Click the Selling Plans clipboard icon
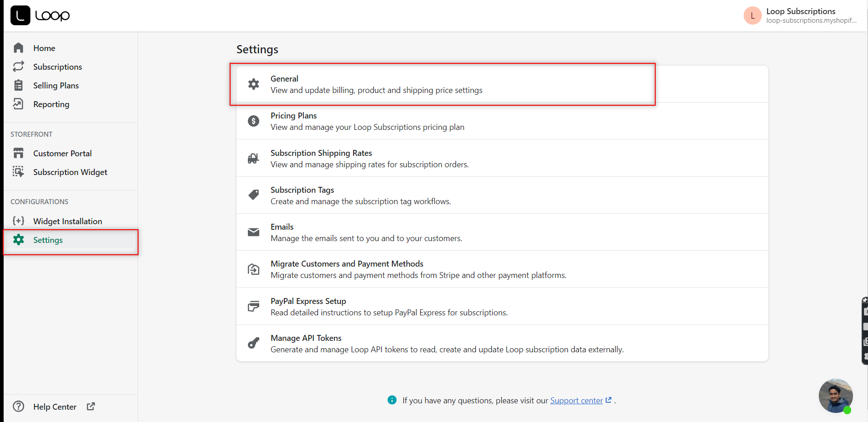This screenshot has width=868, height=422. tap(18, 85)
